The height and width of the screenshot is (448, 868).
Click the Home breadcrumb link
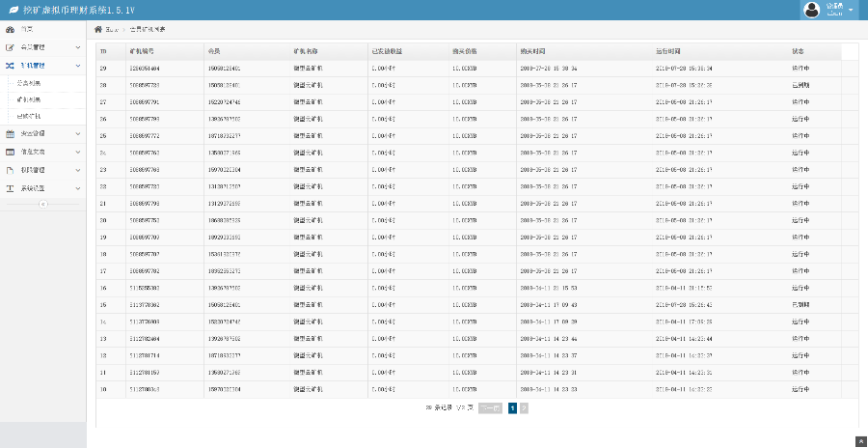click(113, 29)
